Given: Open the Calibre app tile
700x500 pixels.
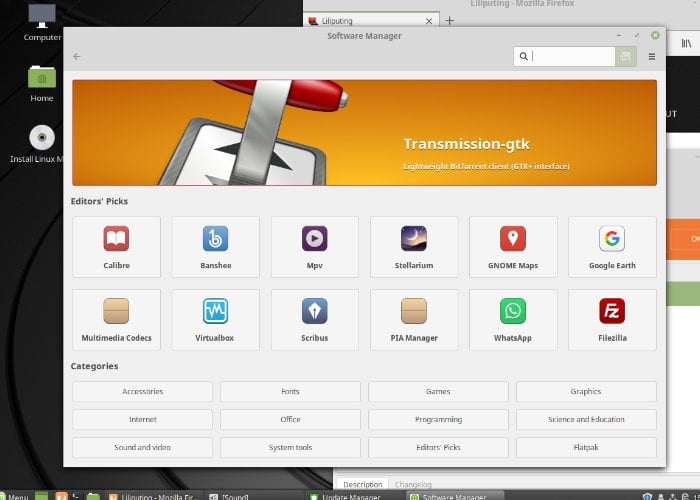Looking at the screenshot, I should (x=116, y=247).
